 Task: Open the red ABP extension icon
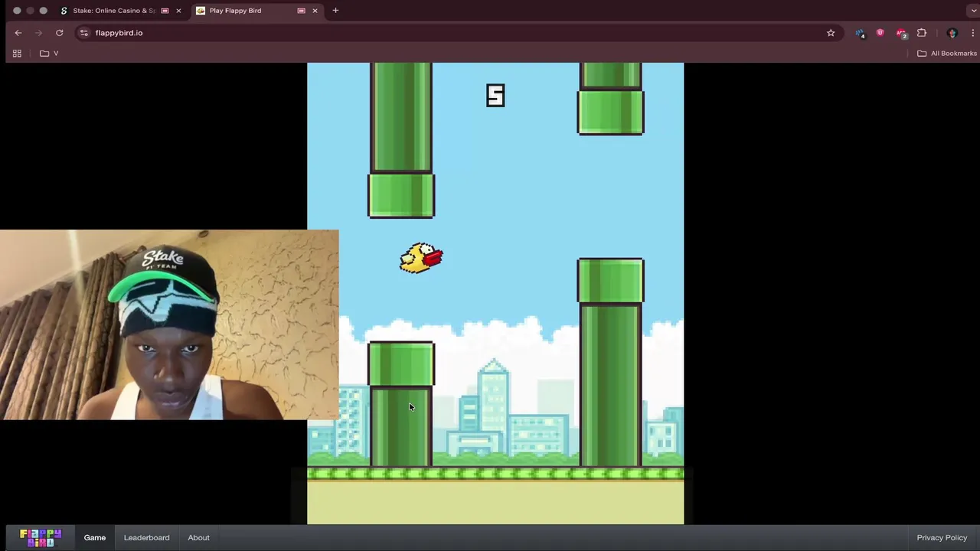click(x=901, y=33)
